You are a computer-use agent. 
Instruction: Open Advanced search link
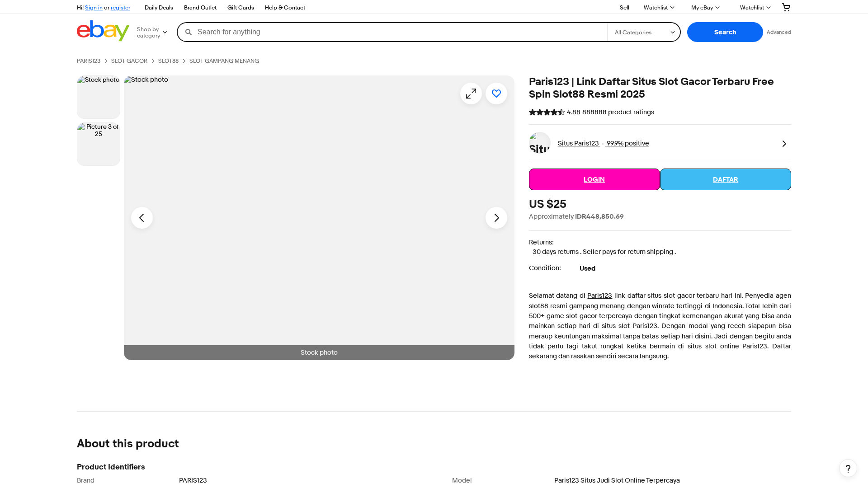[779, 32]
